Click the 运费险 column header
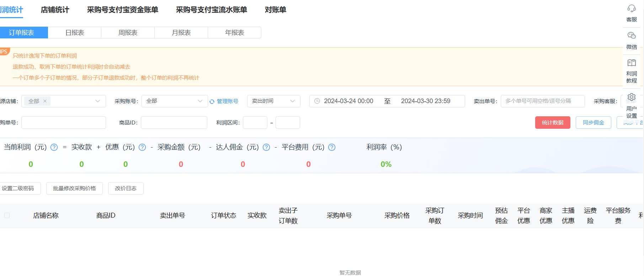 (590, 216)
